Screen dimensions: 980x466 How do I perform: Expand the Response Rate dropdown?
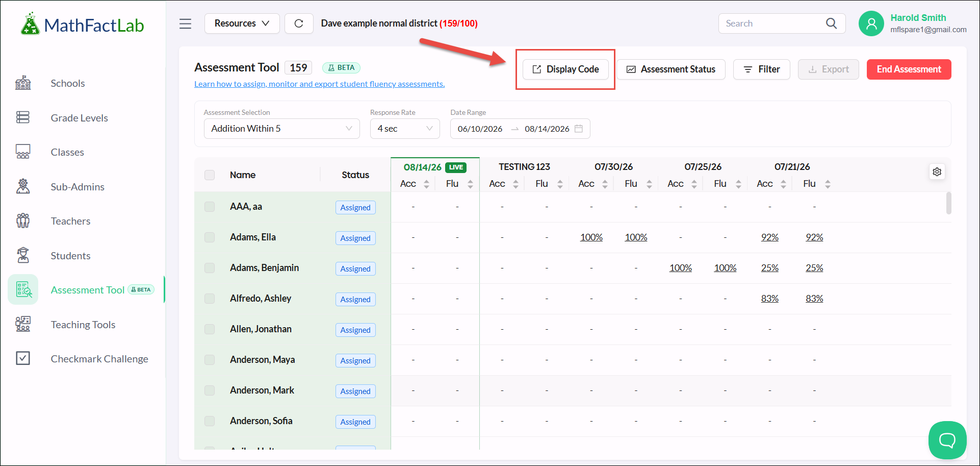pyautogui.click(x=405, y=129)
